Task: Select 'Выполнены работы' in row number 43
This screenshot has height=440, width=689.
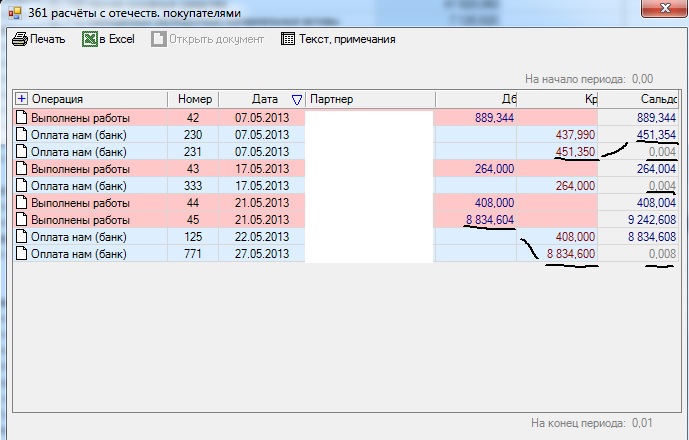Action: tap(80, 169)
